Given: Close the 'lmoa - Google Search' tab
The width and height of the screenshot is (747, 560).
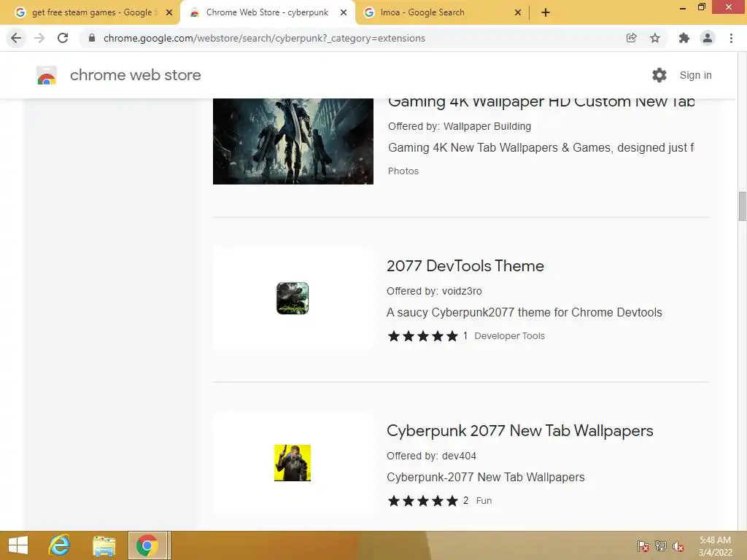Looking at the screenshot, I should pyautogui.click(x=518, y=12).
